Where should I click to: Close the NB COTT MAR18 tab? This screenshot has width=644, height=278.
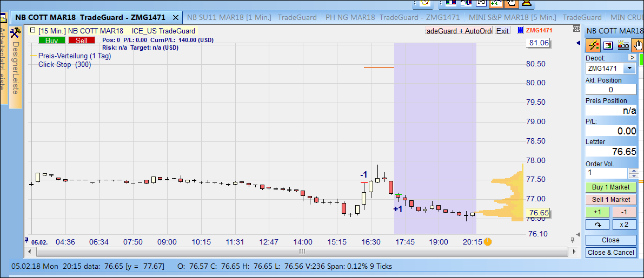[175, 17]
